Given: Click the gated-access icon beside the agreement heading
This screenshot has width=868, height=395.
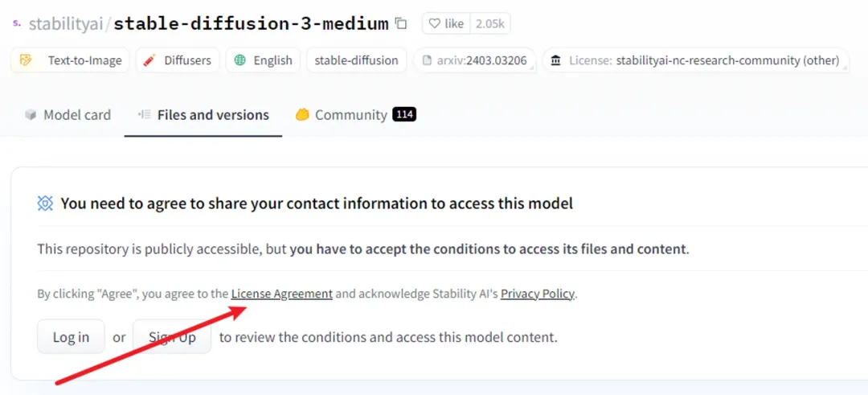Looking at the screenshot, I should click(46, 204).
